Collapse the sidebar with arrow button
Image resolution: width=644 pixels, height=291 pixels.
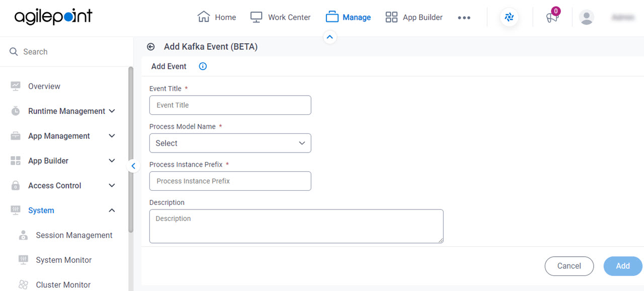click(x=133, y=166)
